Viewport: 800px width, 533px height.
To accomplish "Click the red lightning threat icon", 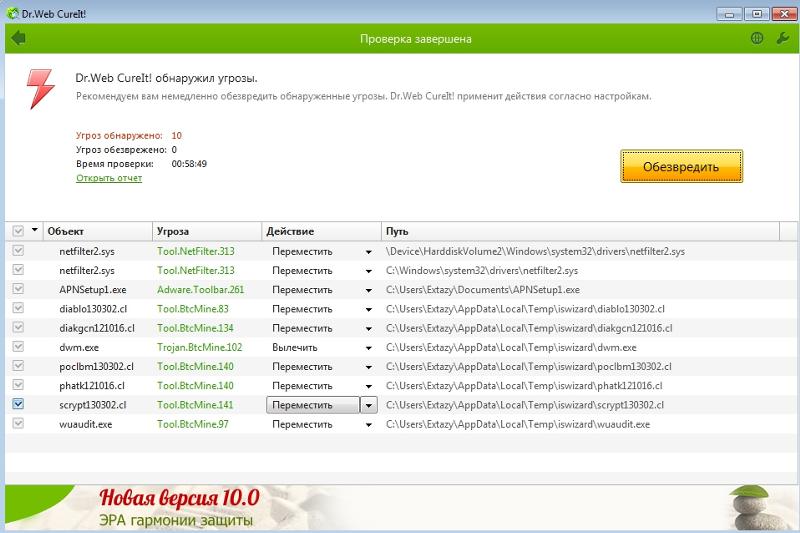I will [40, 89].
